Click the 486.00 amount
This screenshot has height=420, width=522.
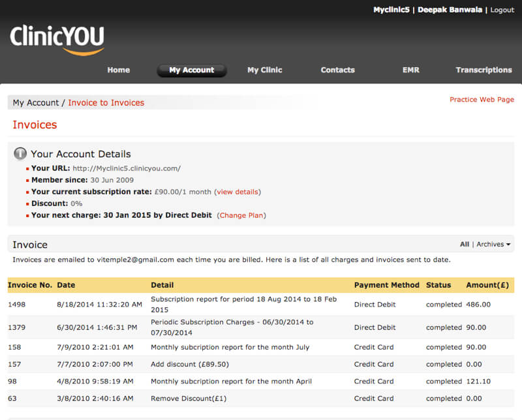pos(478,305)
